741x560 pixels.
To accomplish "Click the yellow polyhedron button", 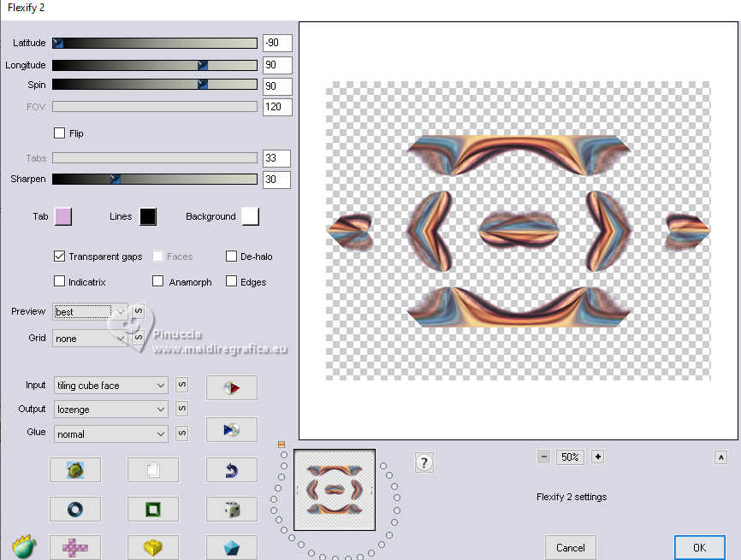I will (x=153, y=548).
